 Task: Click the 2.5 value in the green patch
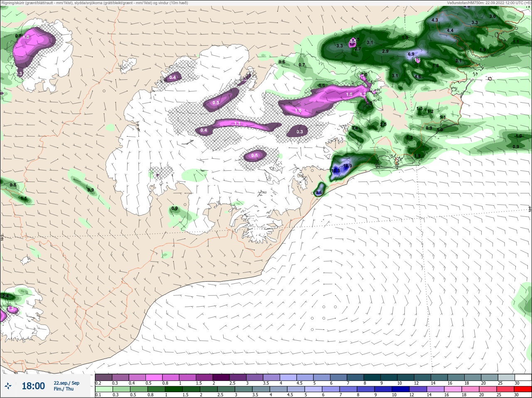tap(383, 124)
